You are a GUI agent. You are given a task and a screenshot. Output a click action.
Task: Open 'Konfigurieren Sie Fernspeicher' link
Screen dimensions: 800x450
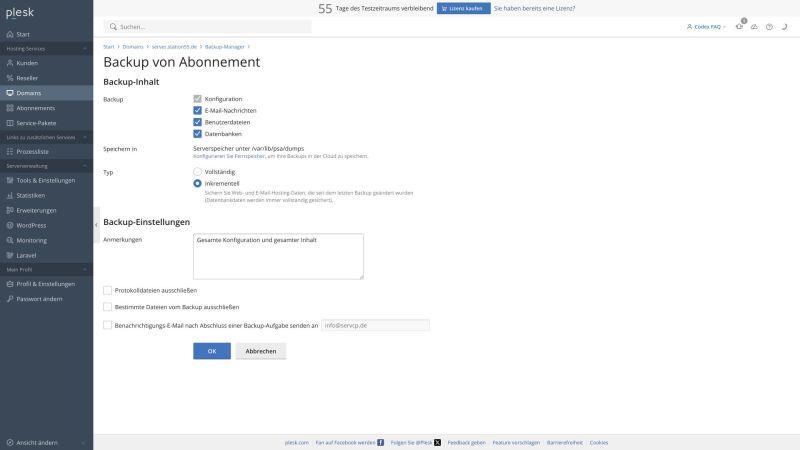point(229,156)
